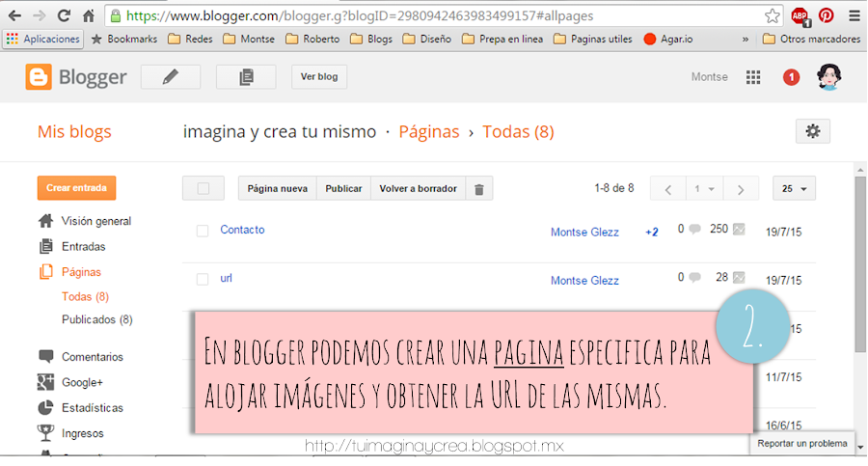
Task: Open Agar.io bookmark
Action: [x=668, y=39]
